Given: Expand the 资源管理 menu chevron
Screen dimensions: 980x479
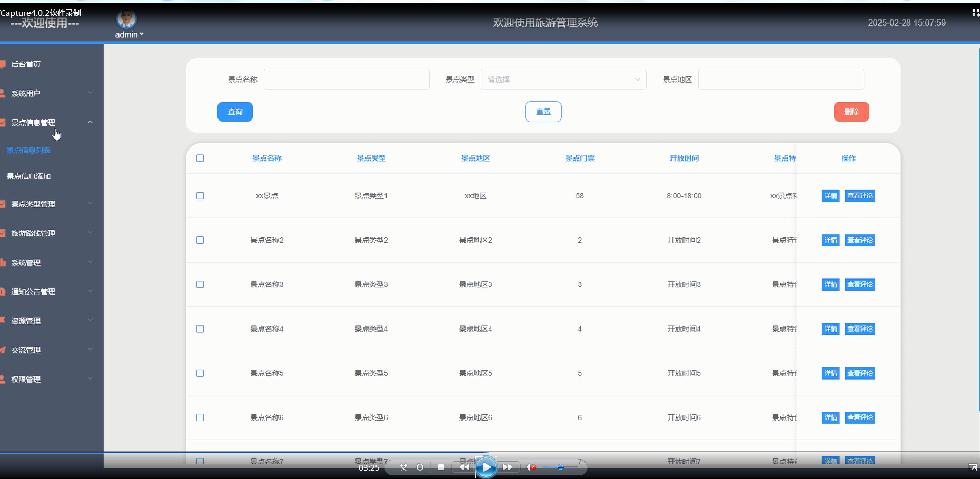Looking at the screenshot, I should click(90, 320).
